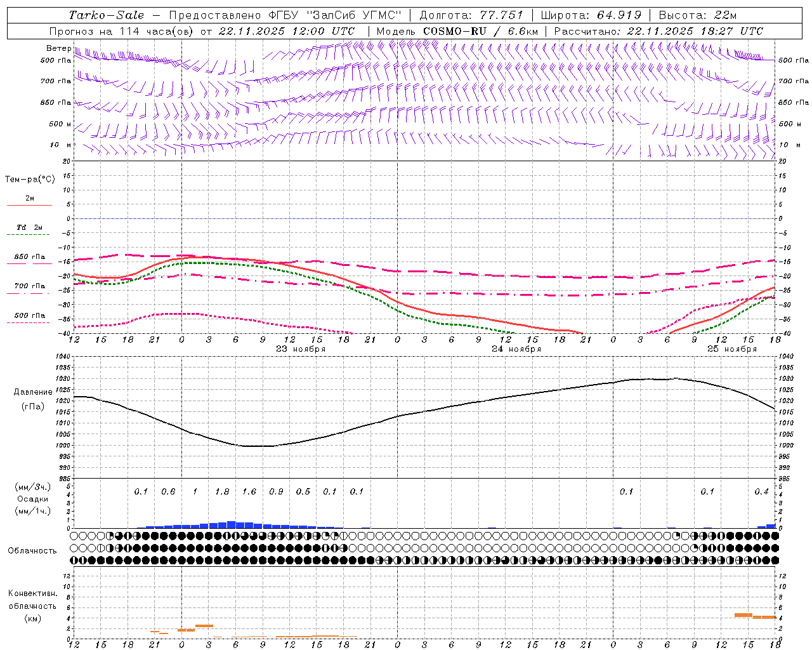Select the 23 ноября date label
The width and height of the screenshot is (812, 650).
coord(301,349)
